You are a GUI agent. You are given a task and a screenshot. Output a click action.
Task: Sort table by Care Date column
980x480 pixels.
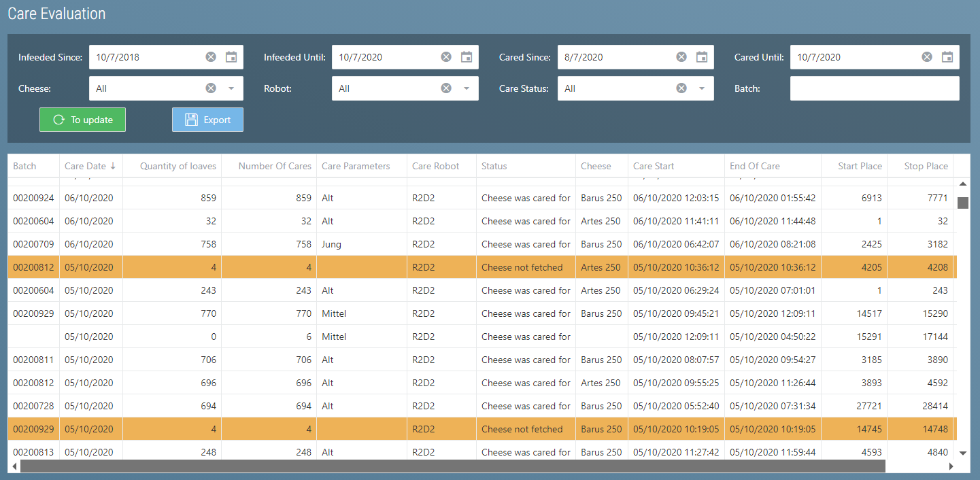tap(86, 166)
